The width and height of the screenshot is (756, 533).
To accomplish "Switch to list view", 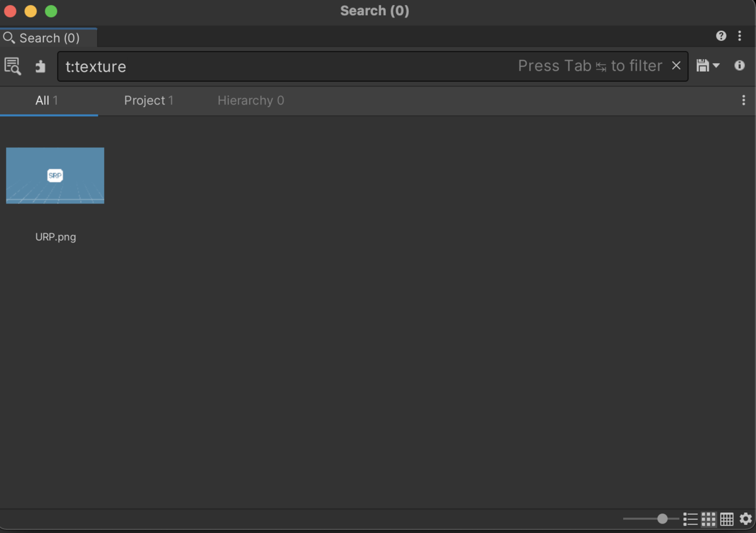I will [x=690, y=519].
